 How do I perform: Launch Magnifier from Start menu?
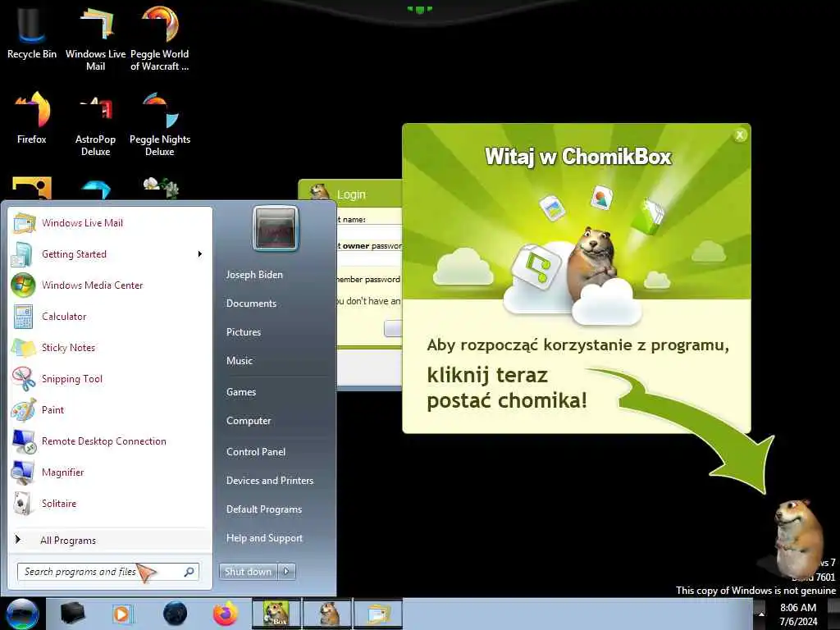[x=110, y=472]
